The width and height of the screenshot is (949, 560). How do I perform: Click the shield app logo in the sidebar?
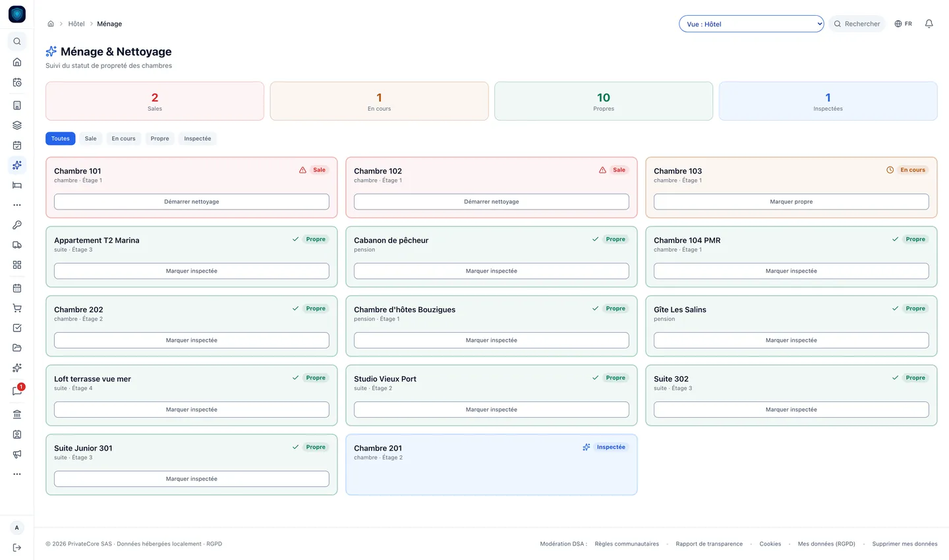pos(17,14)
